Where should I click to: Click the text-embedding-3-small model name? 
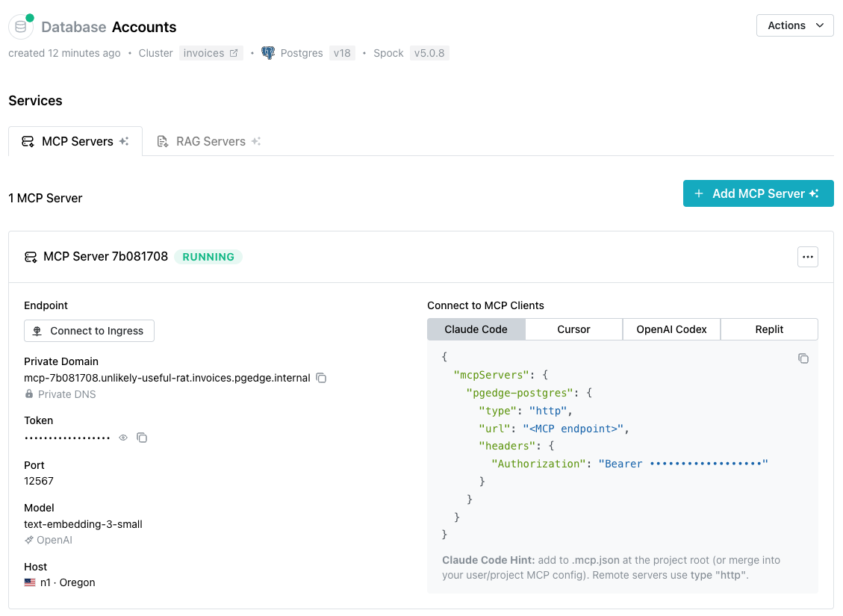point(84,524)
